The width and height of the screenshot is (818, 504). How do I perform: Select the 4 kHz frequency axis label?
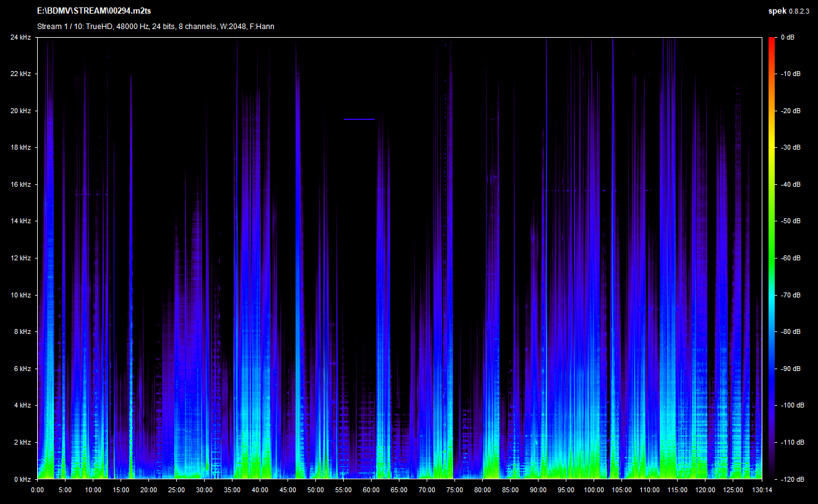(22, 406)
